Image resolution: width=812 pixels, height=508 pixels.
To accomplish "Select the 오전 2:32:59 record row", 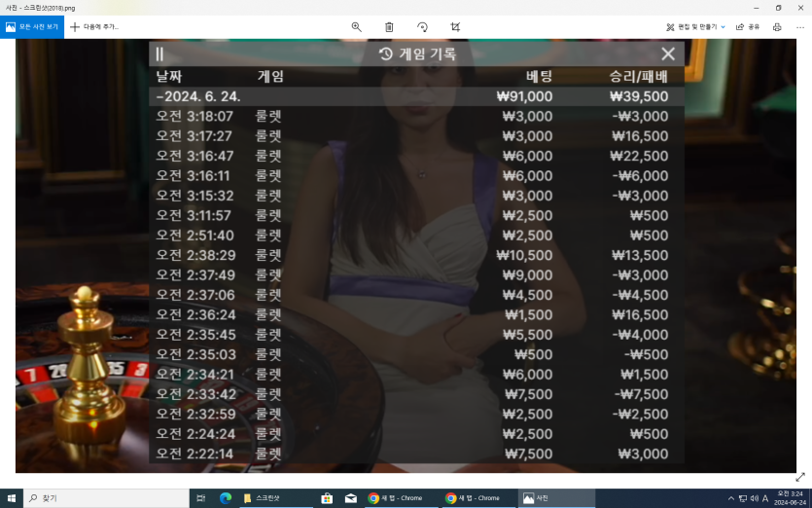I will tap(416, 415).
